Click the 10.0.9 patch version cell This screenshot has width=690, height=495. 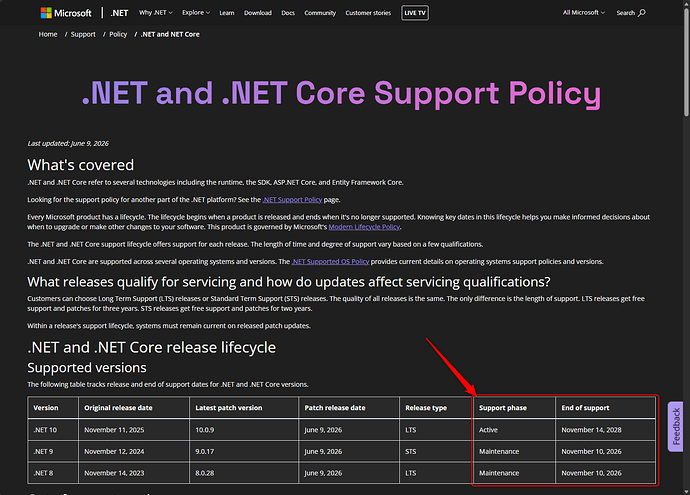click(244, 430)
